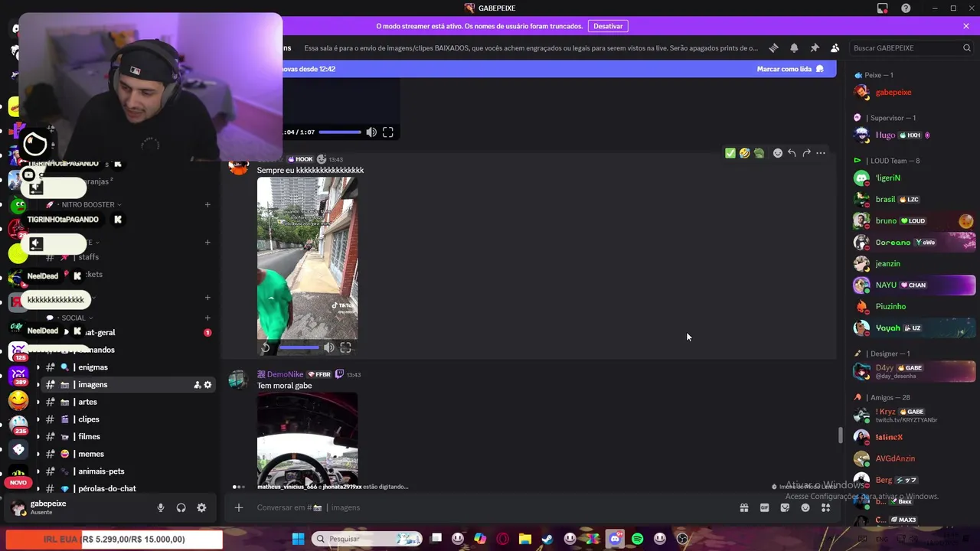This screenshot has width=980, height=551.
Task: Toggle microphone mute in user panel
Action: tap(161, 507)
